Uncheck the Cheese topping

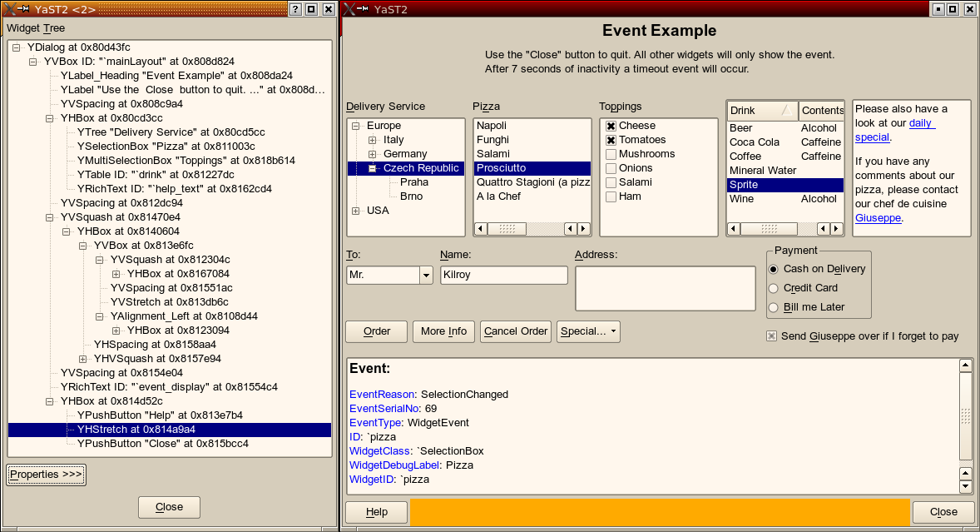click(611, 126)
